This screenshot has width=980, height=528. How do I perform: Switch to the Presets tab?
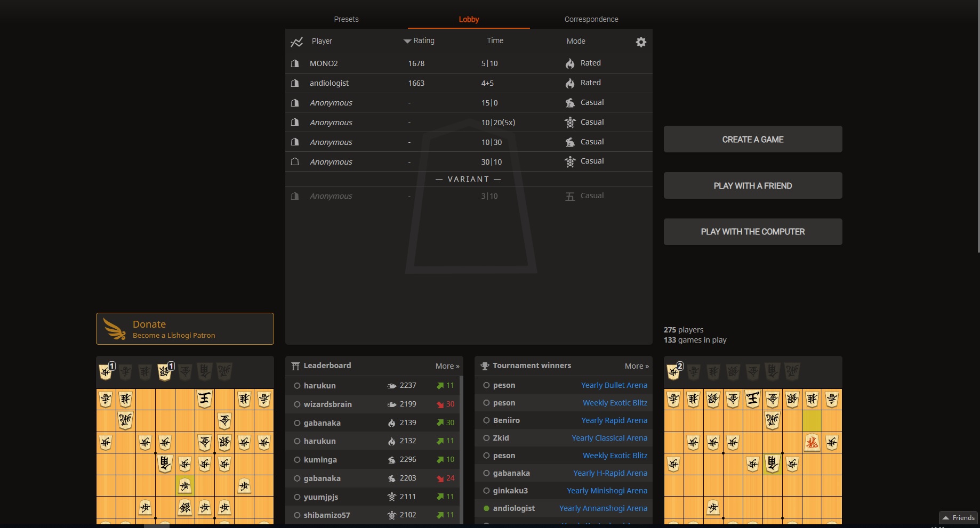pos(346,19)
